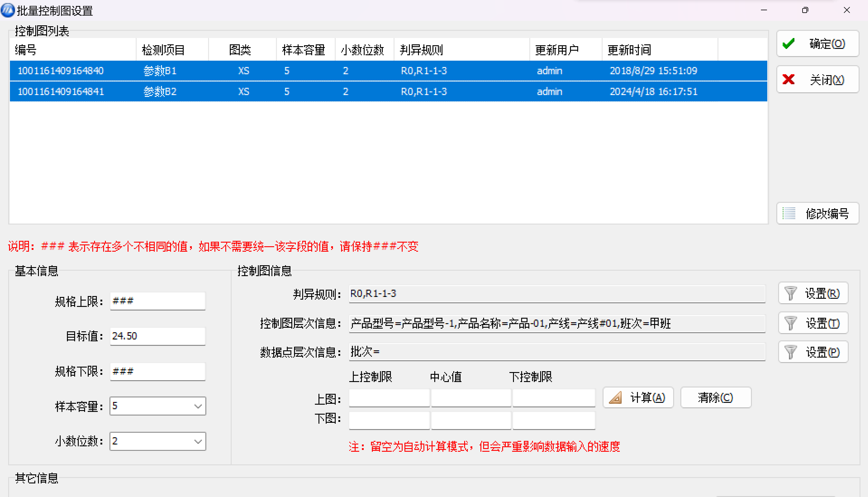
Task: Click the 上图 上控制限 field
Action: (389, 398)
